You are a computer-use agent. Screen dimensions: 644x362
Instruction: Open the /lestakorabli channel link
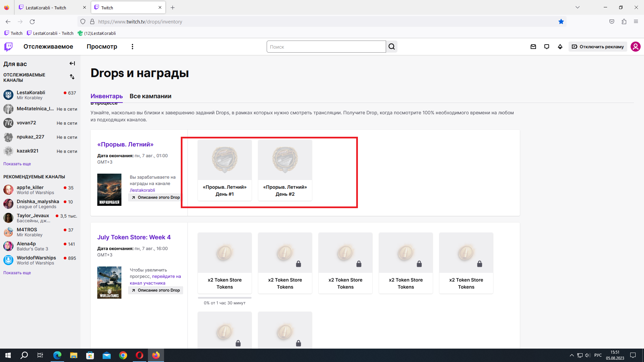point(143,190)
